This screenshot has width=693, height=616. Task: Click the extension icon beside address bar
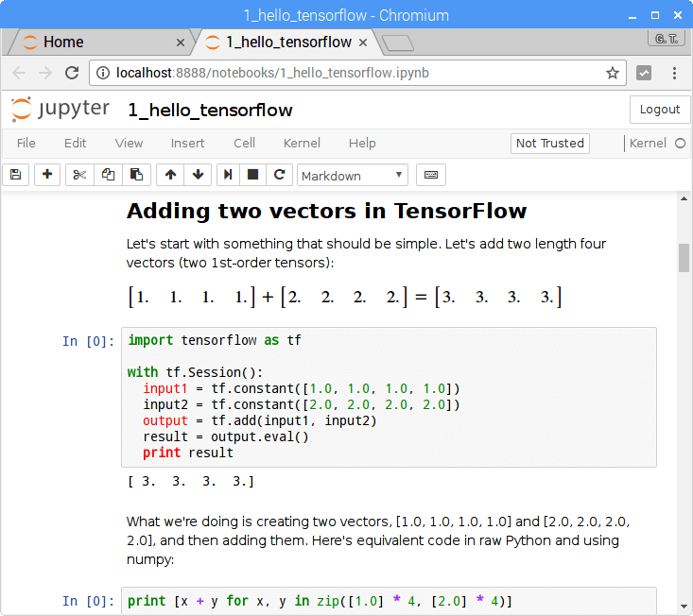click(644, 73)
